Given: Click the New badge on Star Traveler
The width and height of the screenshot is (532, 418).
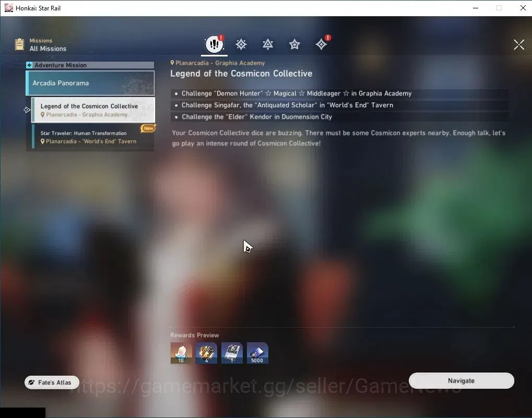Looking at the screenshot, I should click(148, 129).
